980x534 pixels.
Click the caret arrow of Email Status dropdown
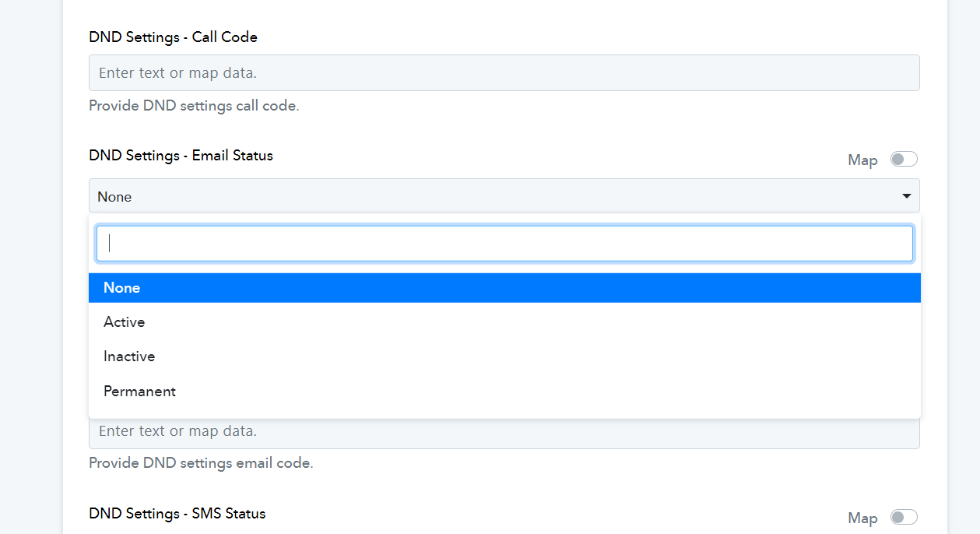(x=907, y=196)
